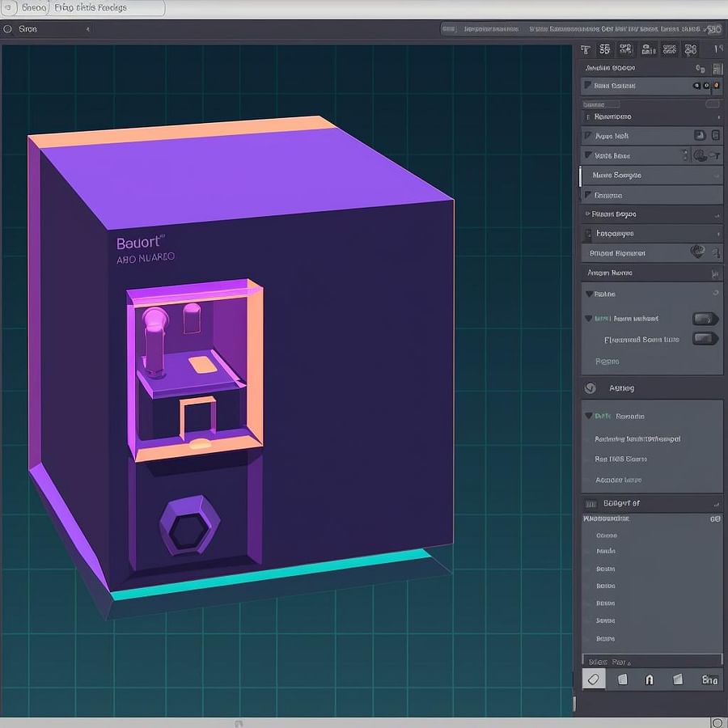Viewport: 728px width, 728px height.
Task: Click the eraser icon in bottom toolbar
Action: pos(593,679)
